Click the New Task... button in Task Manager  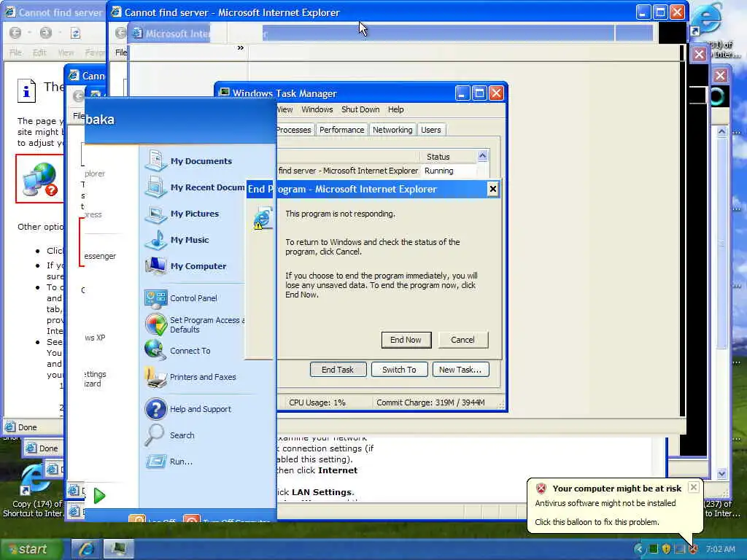pos(460,370)
